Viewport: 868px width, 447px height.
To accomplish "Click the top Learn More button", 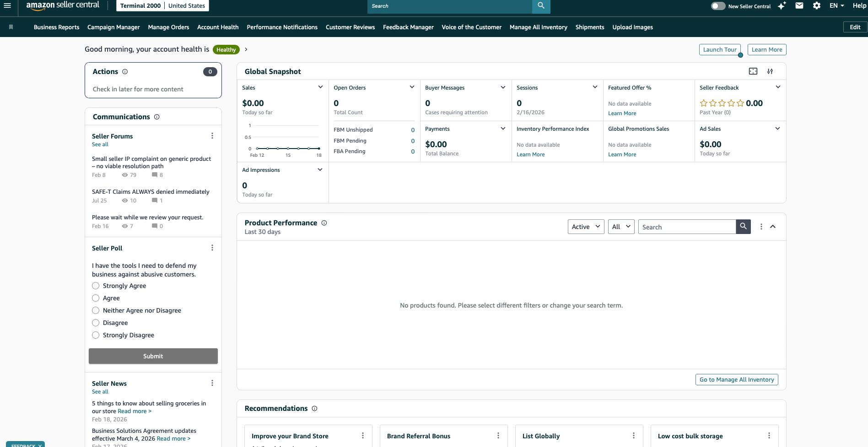I will click(767, 49).
